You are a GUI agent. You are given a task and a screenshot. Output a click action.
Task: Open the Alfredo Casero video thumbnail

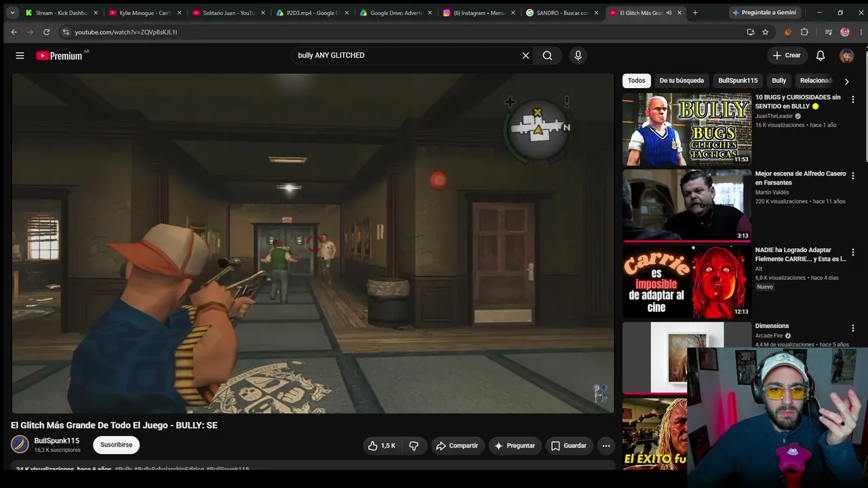tap(687, 205)
